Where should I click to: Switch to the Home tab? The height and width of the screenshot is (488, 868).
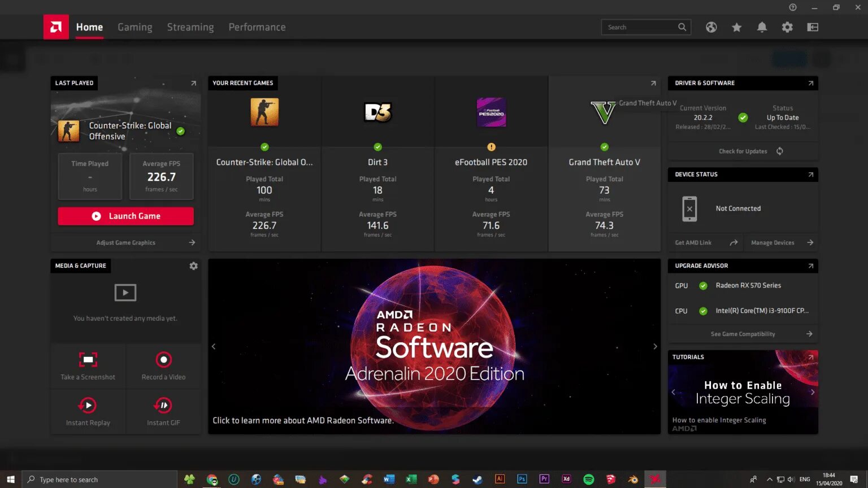89,27
